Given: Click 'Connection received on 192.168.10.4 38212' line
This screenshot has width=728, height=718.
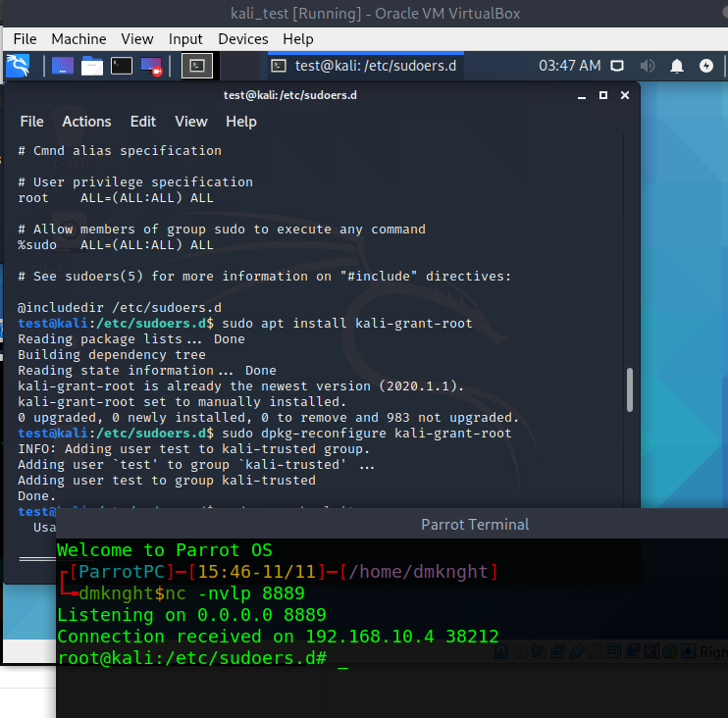Looking at the screenshot, I should click(x=278, y=637).
